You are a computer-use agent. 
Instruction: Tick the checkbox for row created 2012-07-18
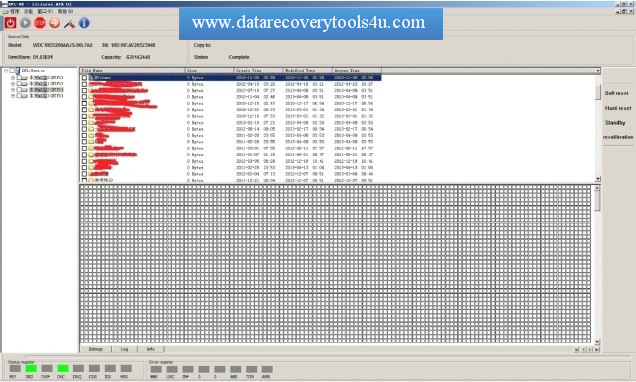84,91
